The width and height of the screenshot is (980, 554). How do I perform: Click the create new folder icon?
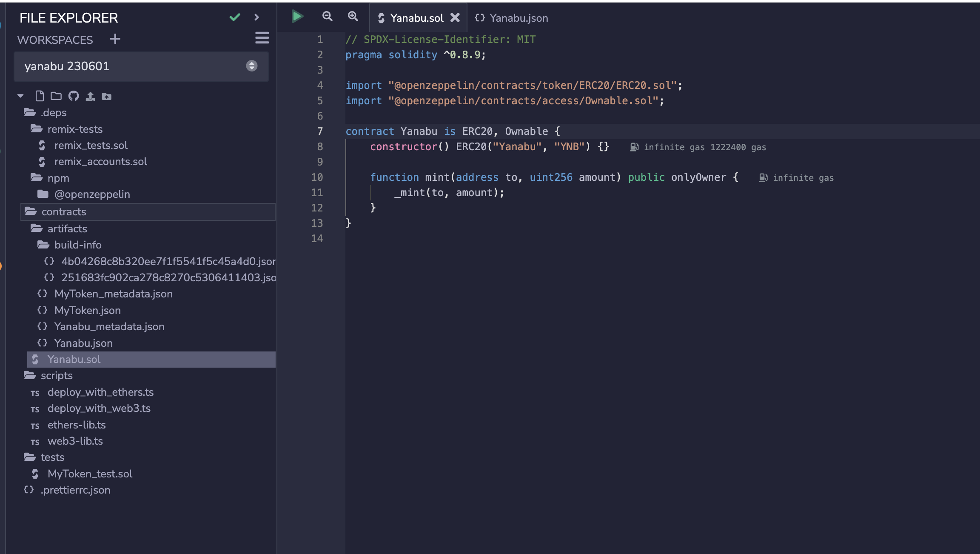pos(56,96)
